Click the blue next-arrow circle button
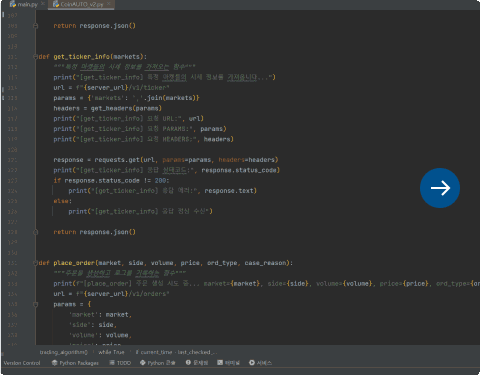 coord(440,188)
